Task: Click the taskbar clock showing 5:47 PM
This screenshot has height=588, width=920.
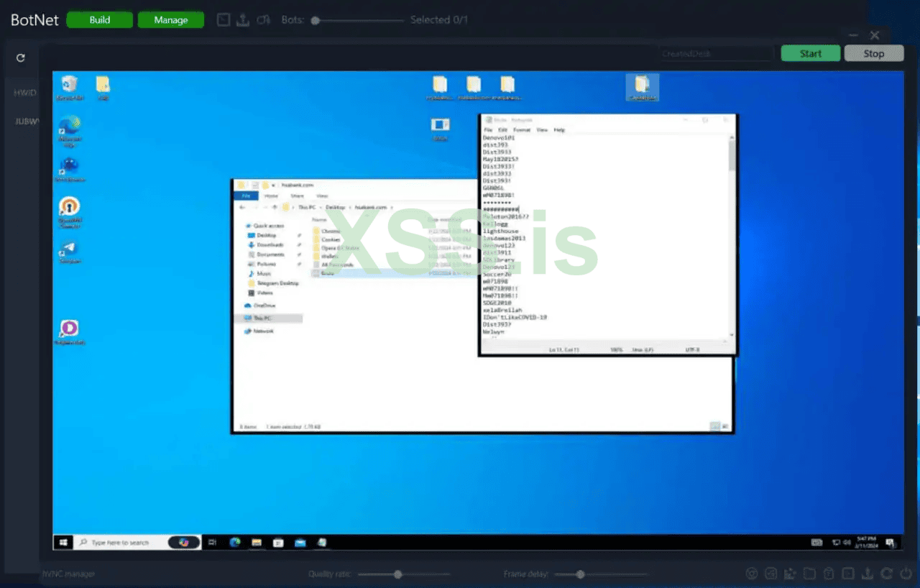Action: point(867,542)
